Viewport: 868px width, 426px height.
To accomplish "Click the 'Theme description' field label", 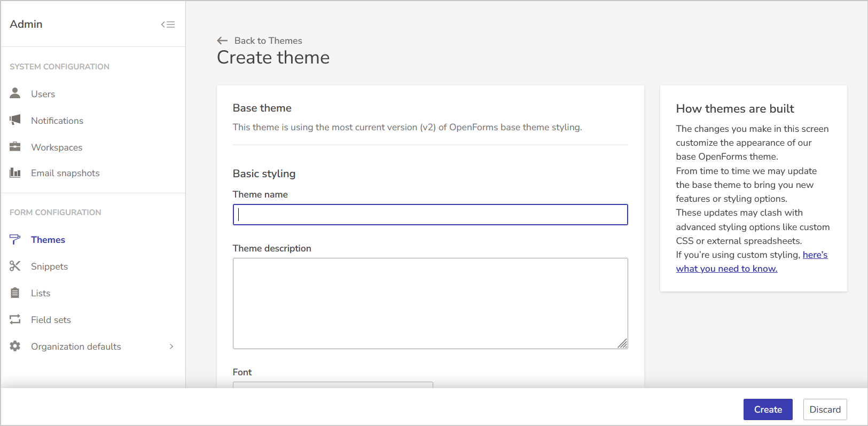I will (x=272, y=248).
